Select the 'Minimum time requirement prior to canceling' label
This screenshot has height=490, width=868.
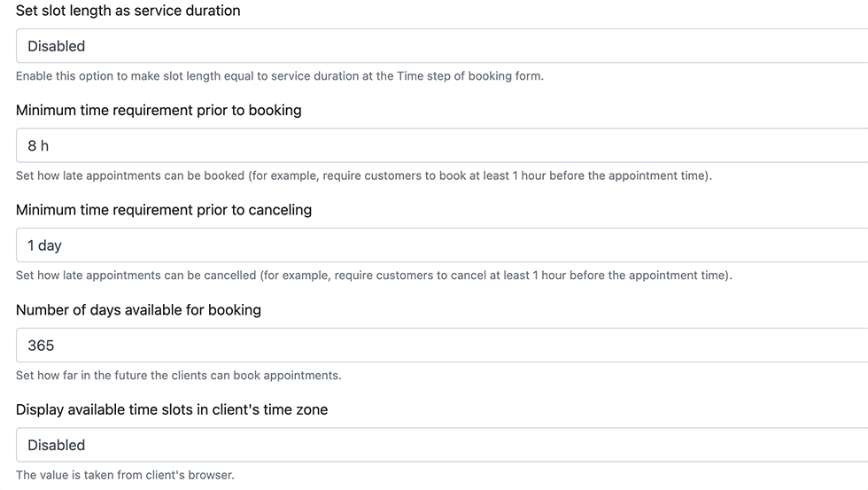pos(164,210)
